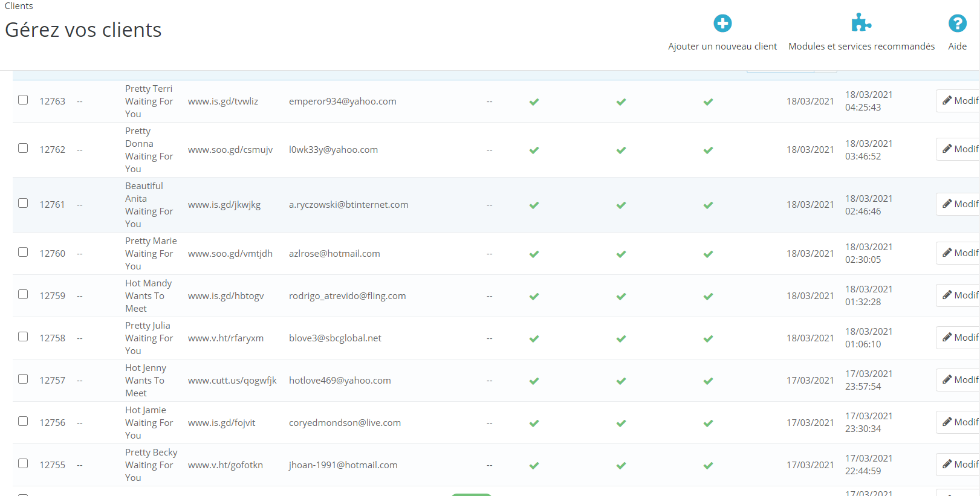Screen dimensions: 980x496
Task: Check the box for client 12756
Action: [x=23, y=421]
